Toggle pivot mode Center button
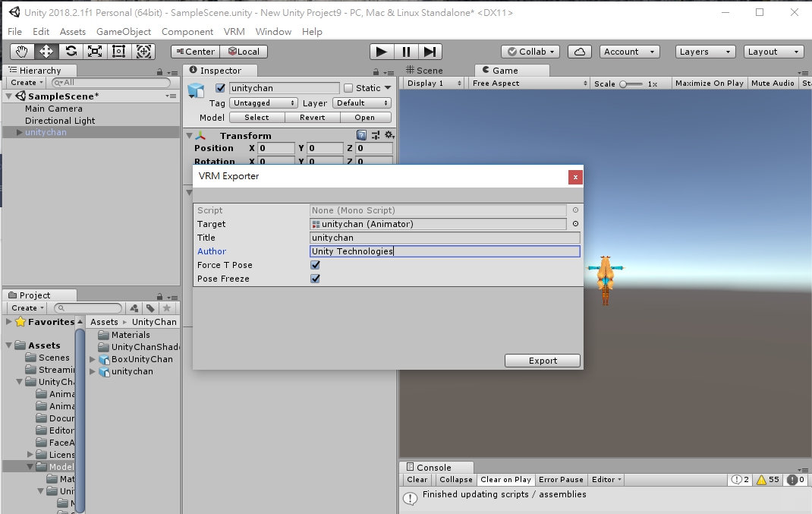Screen dimensions: 812x514 pos(196,52)
